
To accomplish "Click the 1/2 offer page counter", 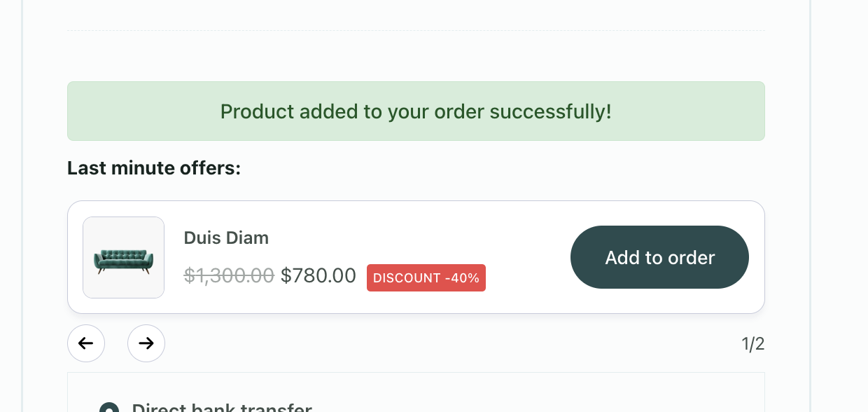I will pos(752,344).
